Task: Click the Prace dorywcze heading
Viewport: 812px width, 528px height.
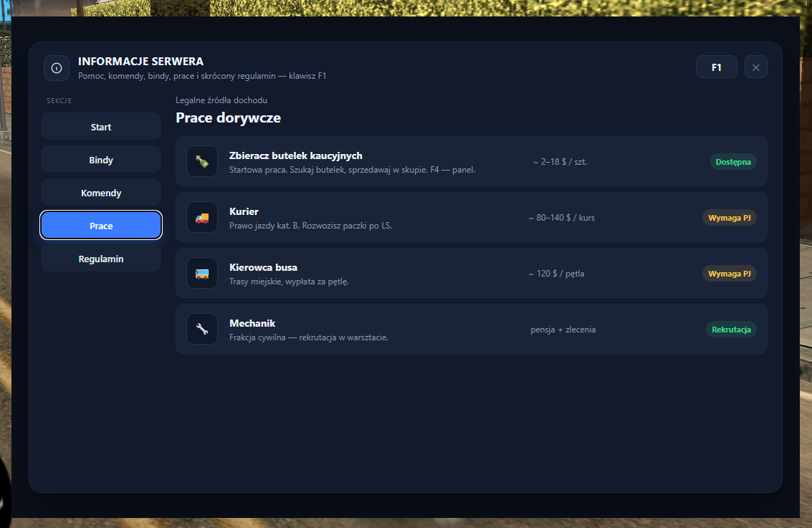Action: [x=229, y=118]
